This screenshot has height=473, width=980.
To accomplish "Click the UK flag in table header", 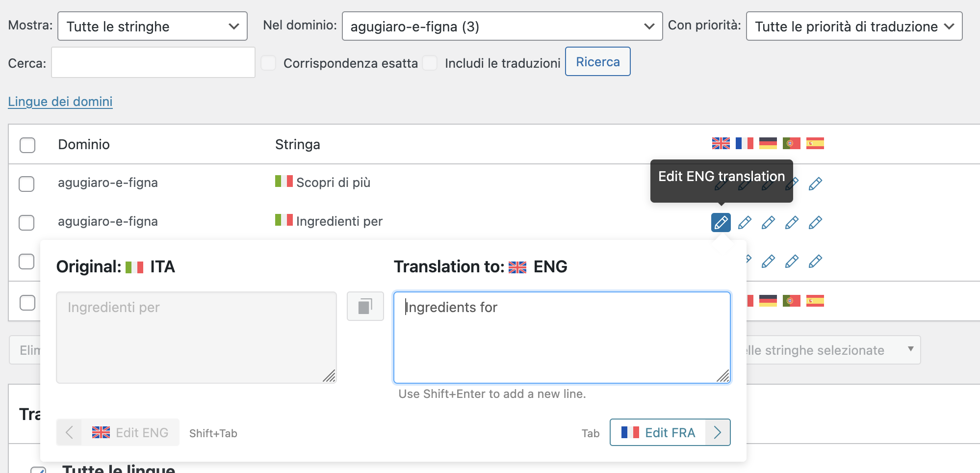I will 721,143.
